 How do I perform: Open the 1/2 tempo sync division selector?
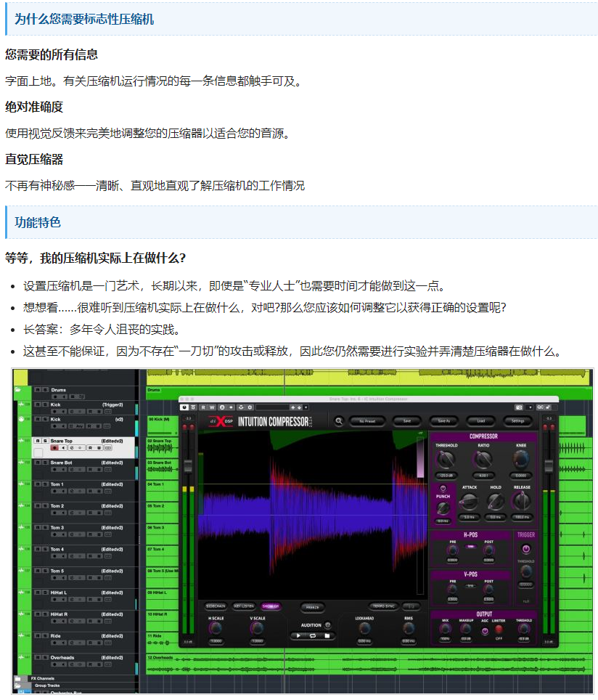tap(411, 606)
